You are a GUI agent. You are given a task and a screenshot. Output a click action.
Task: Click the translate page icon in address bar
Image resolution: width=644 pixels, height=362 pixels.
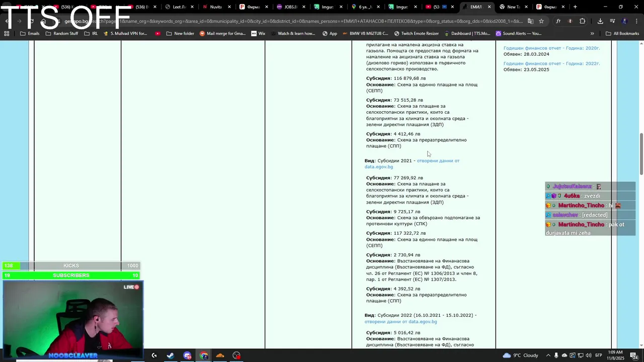530,21
